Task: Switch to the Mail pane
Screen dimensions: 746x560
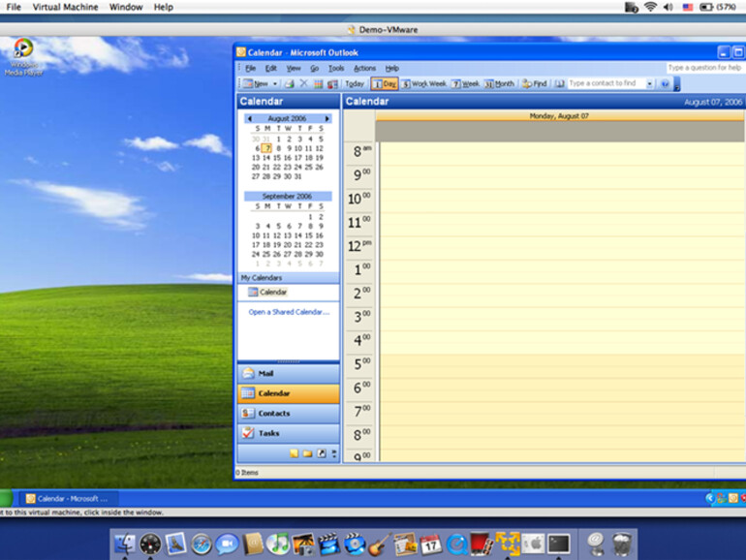Action: (289, 373)
